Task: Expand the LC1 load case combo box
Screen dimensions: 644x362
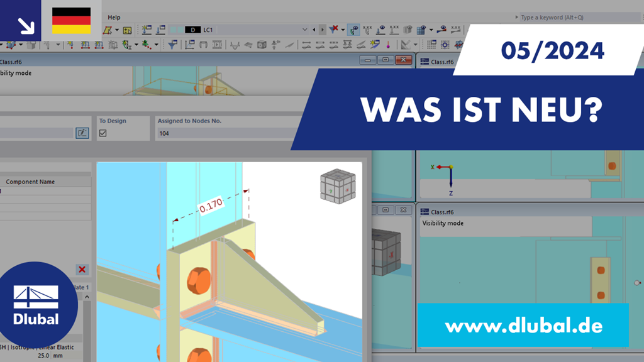Action: point(305,30)
